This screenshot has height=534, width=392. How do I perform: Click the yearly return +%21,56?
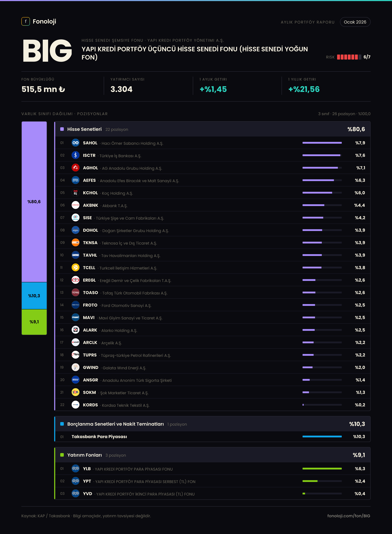[x=304, y=89]
